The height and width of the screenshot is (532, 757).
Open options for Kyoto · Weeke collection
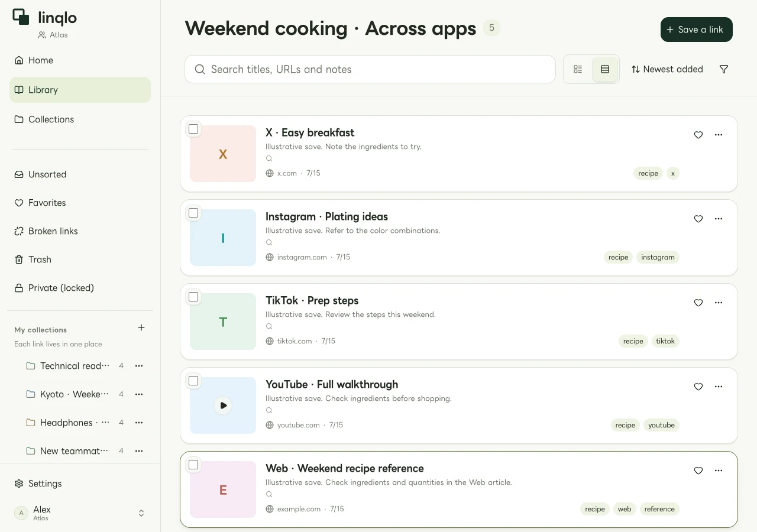coord(139,394)
